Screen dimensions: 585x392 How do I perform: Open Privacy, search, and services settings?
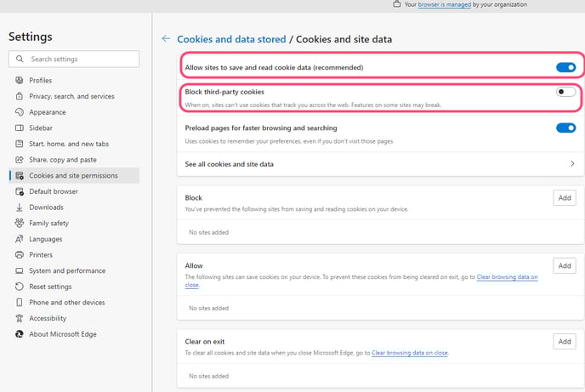tap(71, 97)
